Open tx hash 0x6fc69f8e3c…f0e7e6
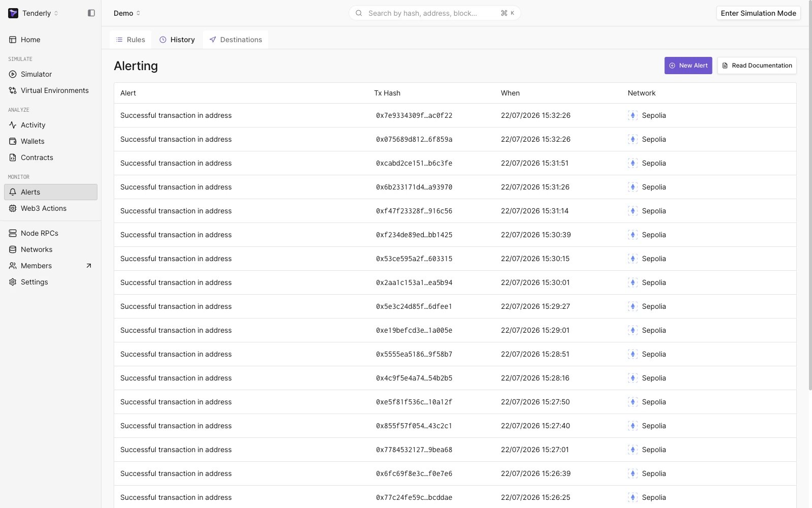Viewport: 812px width, 508px height. 414,473
